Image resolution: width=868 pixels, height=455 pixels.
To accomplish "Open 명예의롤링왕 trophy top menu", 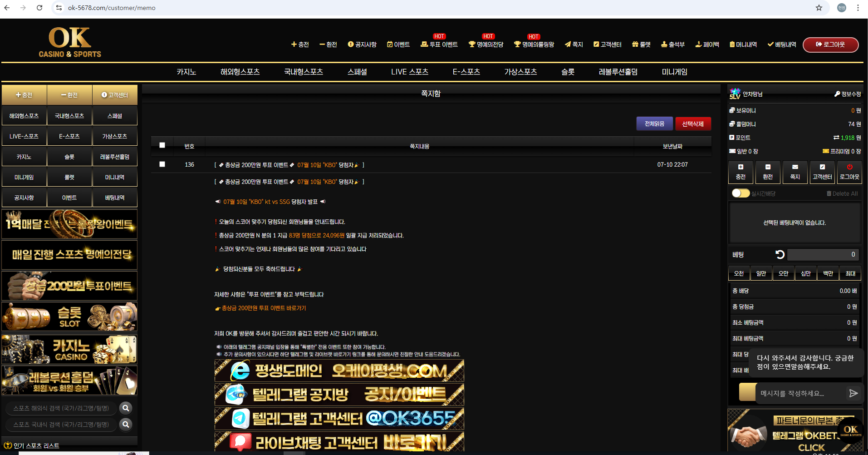I will [x=534, y=45].
